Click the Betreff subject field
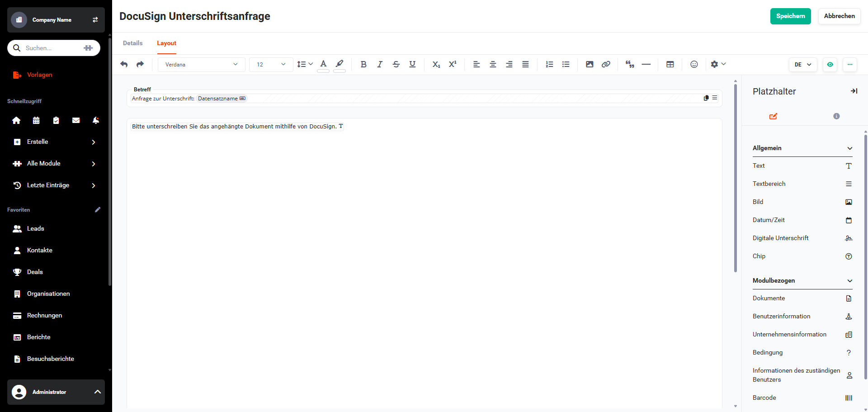The width and height of the screenshot is (868, 412). click(424, 98)
